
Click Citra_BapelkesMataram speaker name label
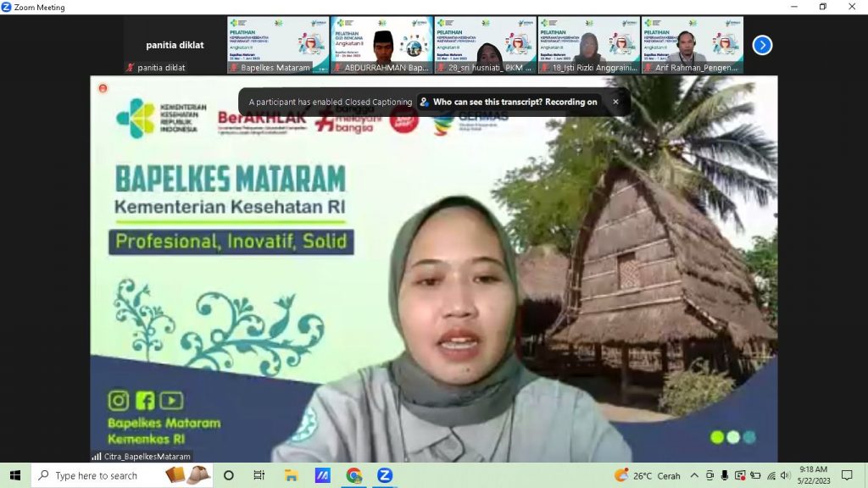[x=147, y=457]
